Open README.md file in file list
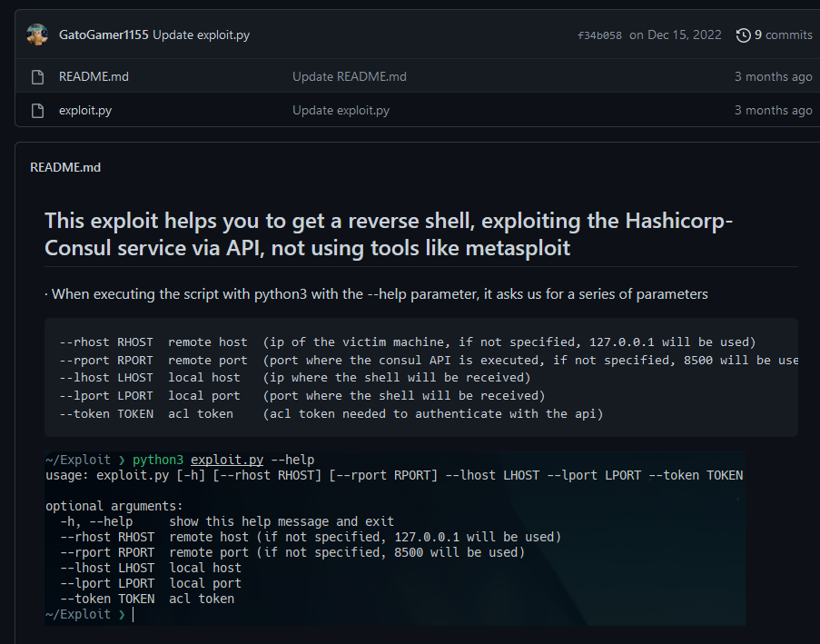Viewport: 820px width, 644px height. point(94,77)
